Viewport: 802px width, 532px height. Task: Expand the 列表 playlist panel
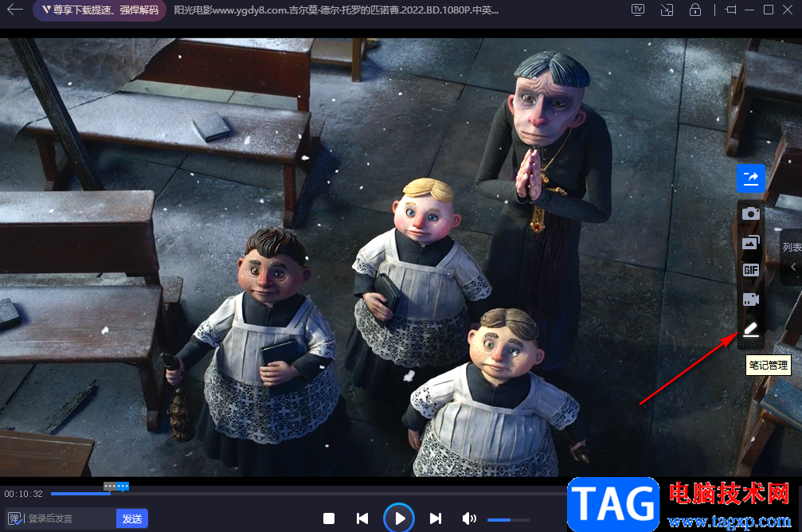(792, 248)
